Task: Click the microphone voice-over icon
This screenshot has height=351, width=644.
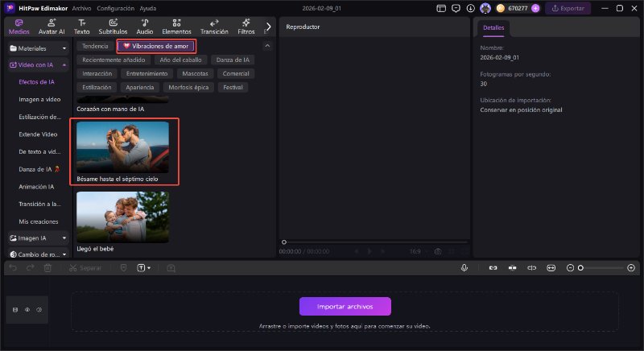Action: pos(464,268)
